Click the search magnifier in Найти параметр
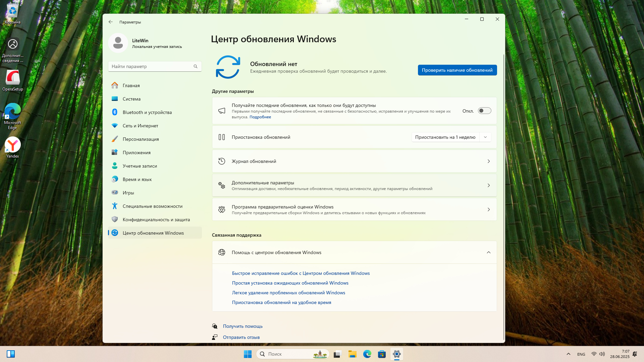Image resolution: width=644 pixels, height=362 pixels. click(196, 66)
